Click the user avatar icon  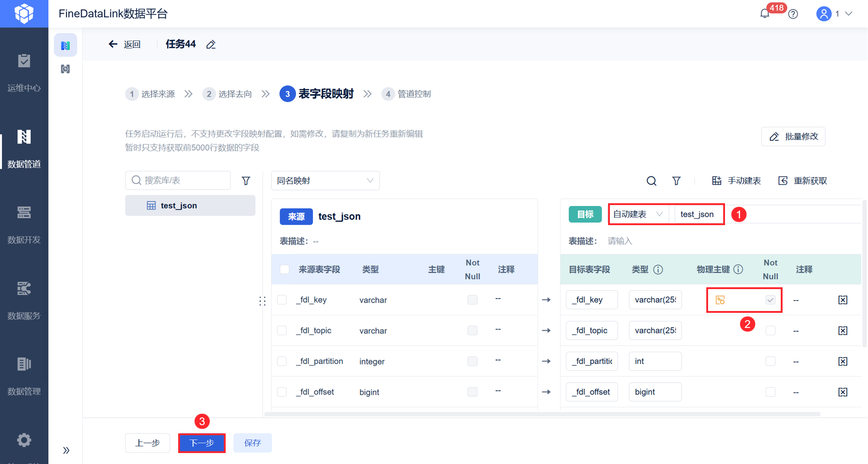click(824, 14)
